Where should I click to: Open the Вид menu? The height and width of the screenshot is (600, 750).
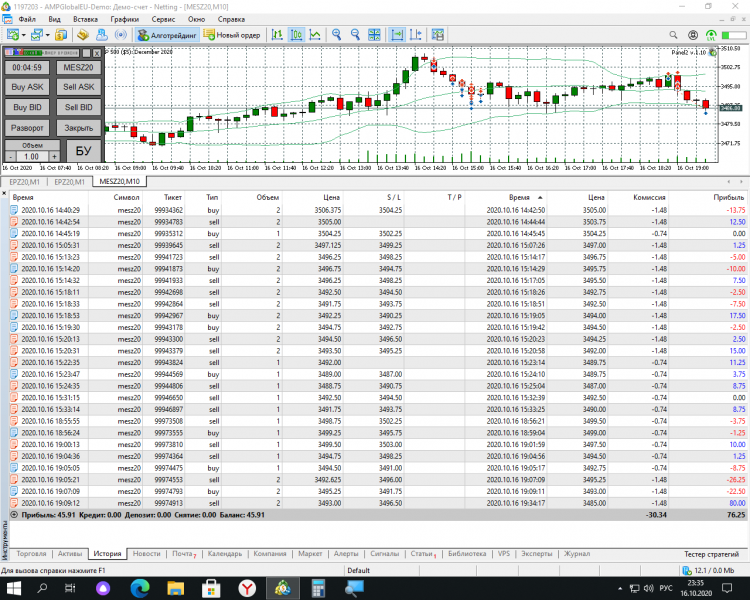pos(54,19)
